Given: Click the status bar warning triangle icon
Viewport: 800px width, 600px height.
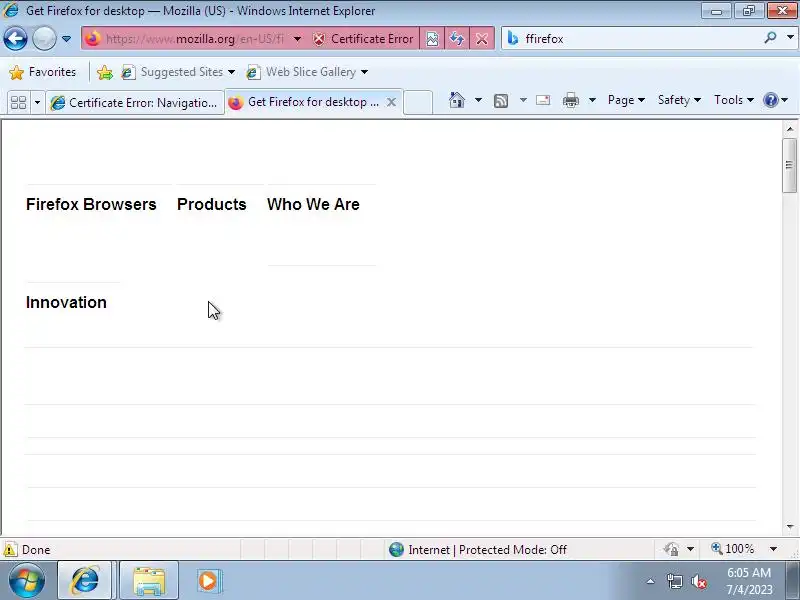Looking at the screenshot, I should pyautogui.click(x=10, y=549).
